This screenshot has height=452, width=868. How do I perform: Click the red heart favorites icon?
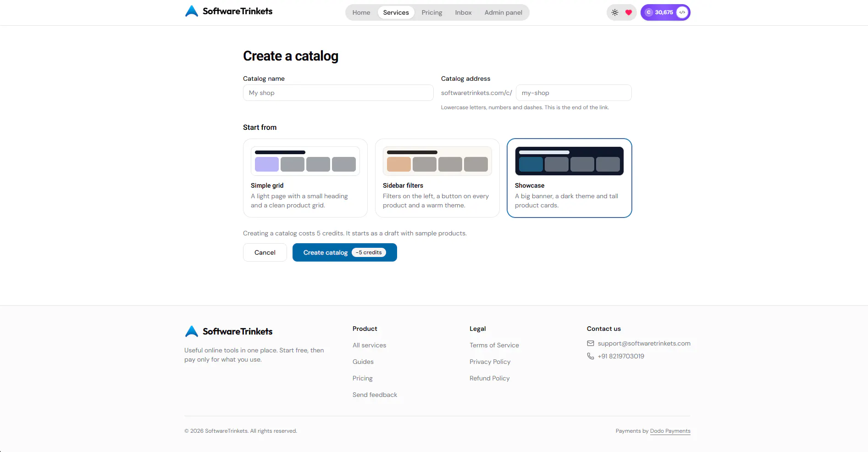[x=629, y=12]
